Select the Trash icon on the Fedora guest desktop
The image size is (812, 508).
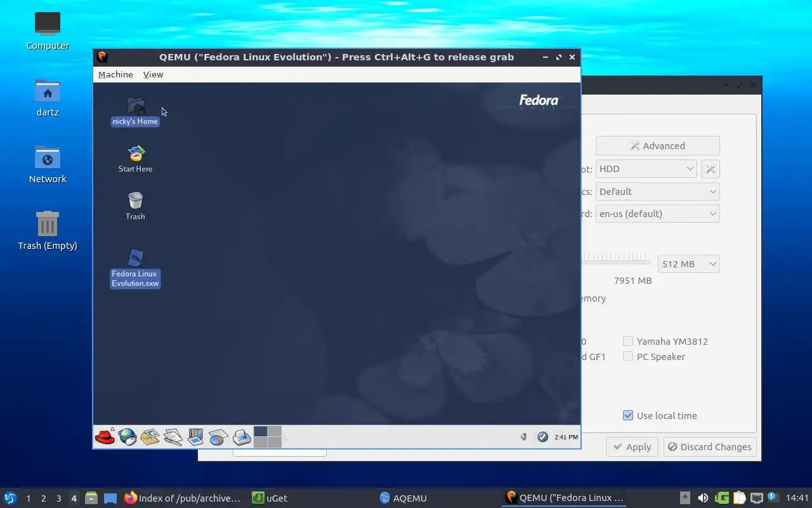click(x=135, y=206)
